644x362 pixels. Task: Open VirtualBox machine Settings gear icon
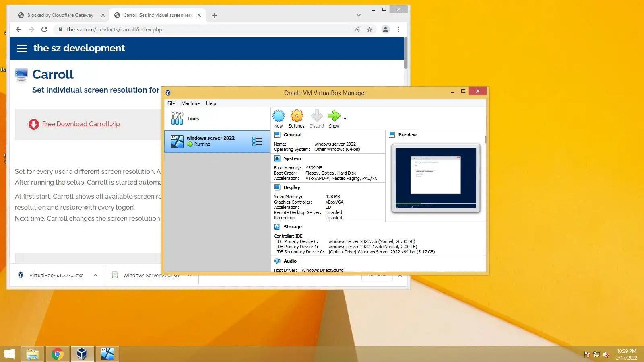click(x=297, y=116)
